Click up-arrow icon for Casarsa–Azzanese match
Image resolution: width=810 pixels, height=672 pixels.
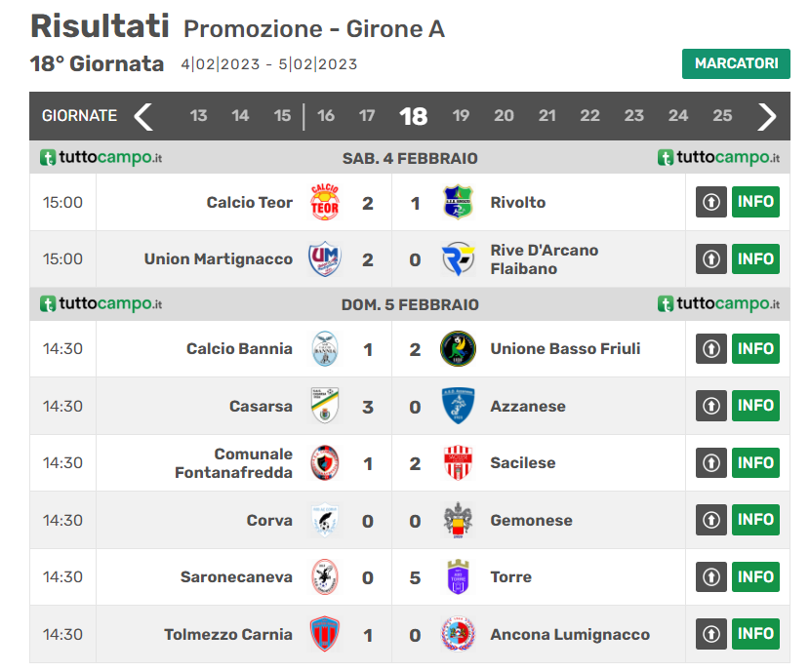click(x=711, y=406)
